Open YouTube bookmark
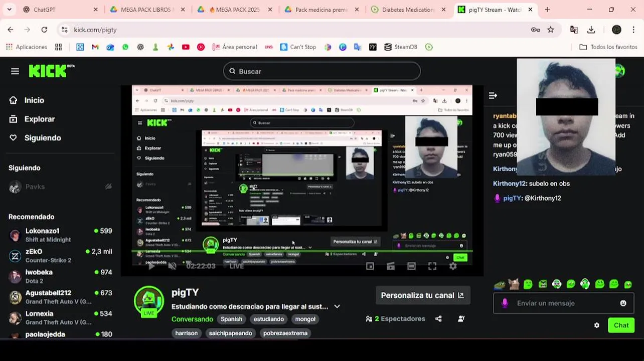The height and width of the screenshot is (361, 644). click(x=186, y=47)
